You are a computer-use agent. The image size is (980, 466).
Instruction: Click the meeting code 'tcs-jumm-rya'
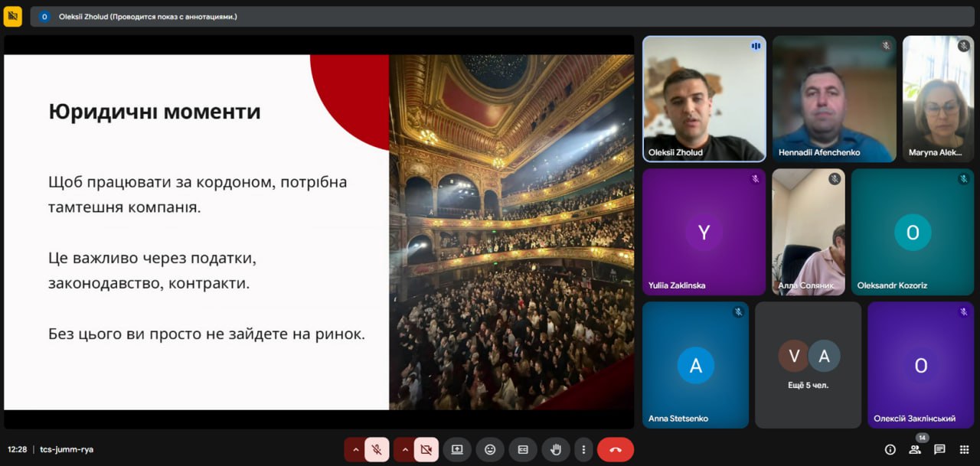pos(67,450)
